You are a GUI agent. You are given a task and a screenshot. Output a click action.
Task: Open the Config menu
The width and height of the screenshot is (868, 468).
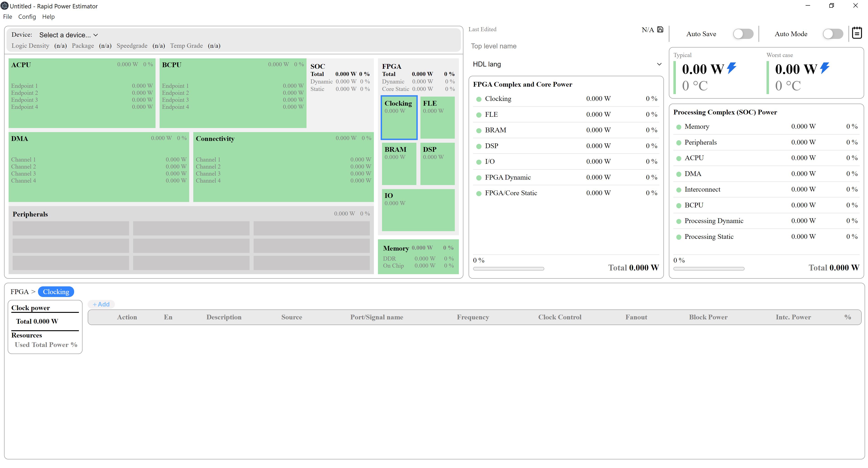point(27,17)
